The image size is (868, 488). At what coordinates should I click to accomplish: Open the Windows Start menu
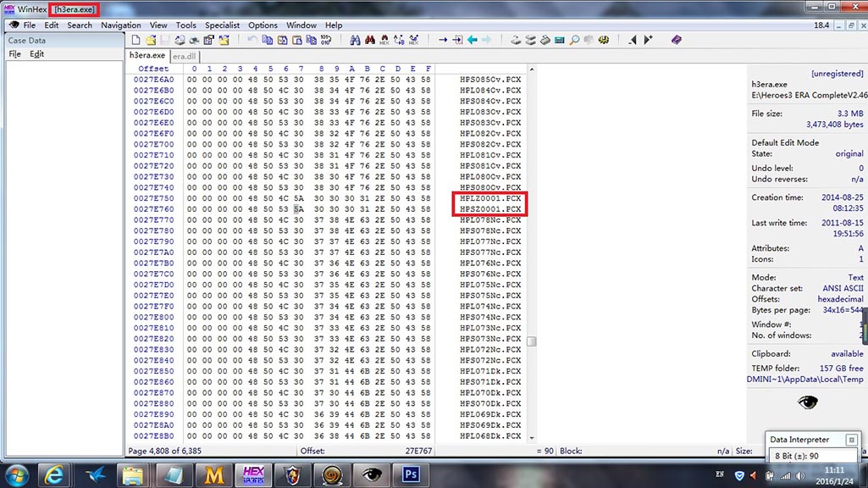coord(17,475)
